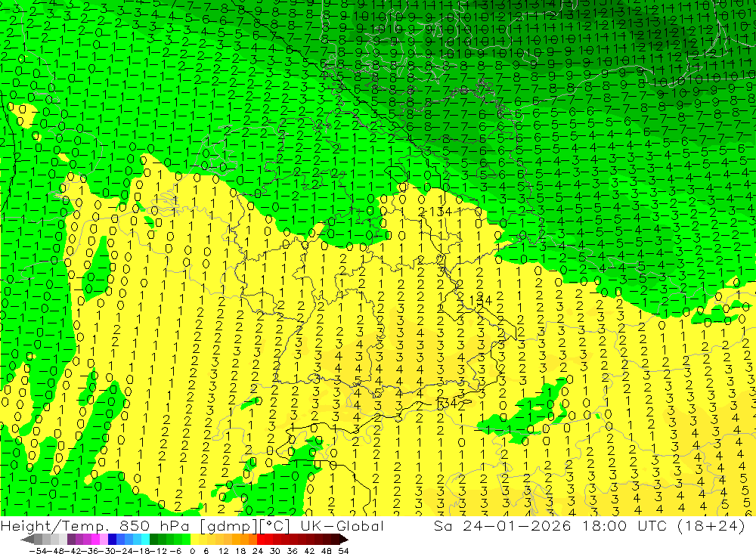Click the '12' legend scale value

[x=223, y=551]
